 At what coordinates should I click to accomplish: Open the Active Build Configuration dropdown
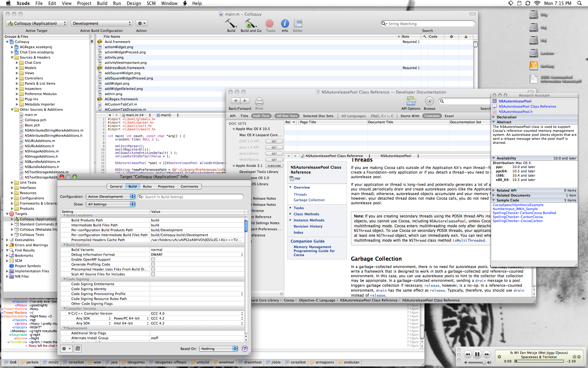click(101, 23)
